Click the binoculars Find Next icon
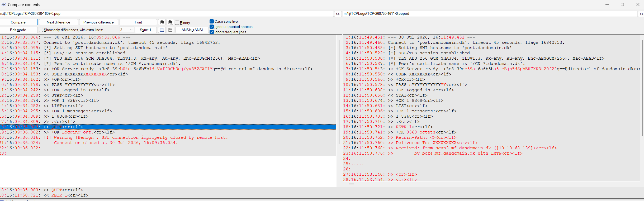Image resolution: width=644 pixels, height=201 pixels. pos(170,22)
